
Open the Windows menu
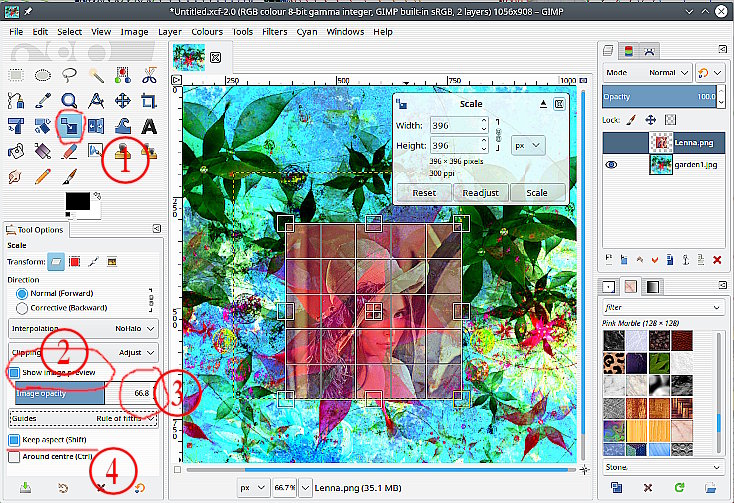point(345,32)
